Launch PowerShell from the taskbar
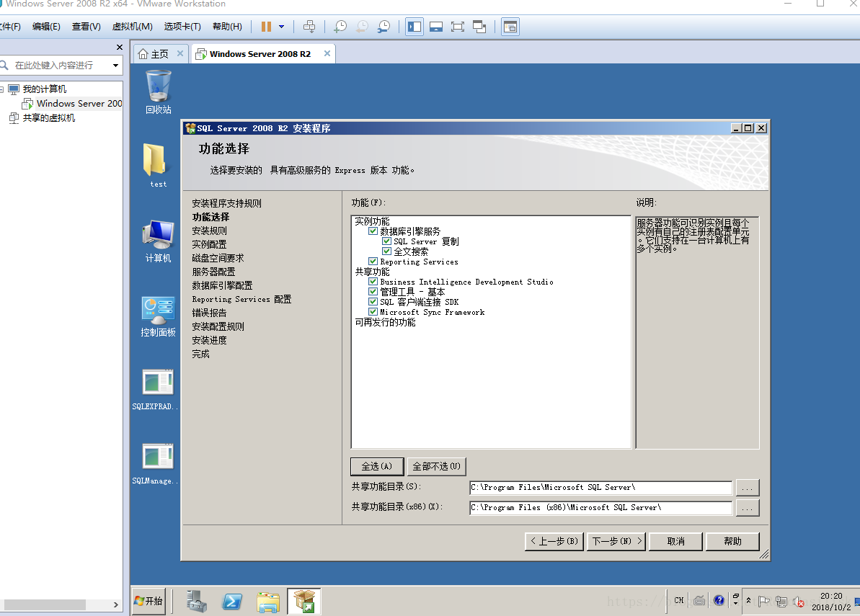 232,601
